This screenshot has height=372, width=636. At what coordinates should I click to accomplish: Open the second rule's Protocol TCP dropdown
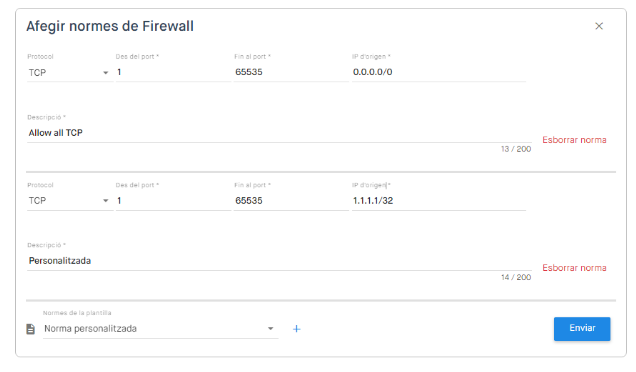click(x=70, y=201)
